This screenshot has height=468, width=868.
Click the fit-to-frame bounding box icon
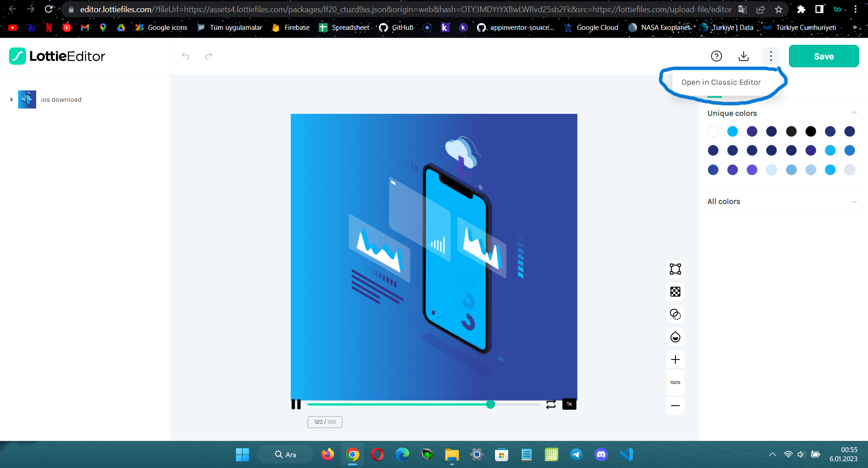[x=675, y=269]
